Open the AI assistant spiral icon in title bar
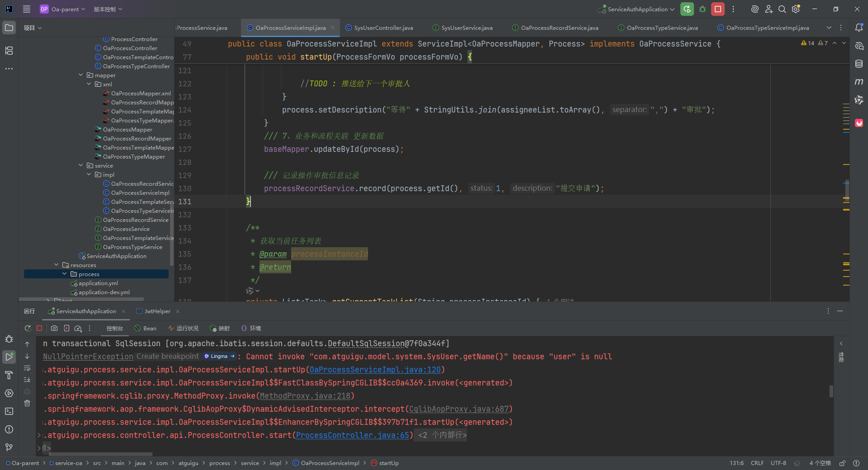Image resolution: width=868 pixels, height=470 pixels. click(755, 9)
